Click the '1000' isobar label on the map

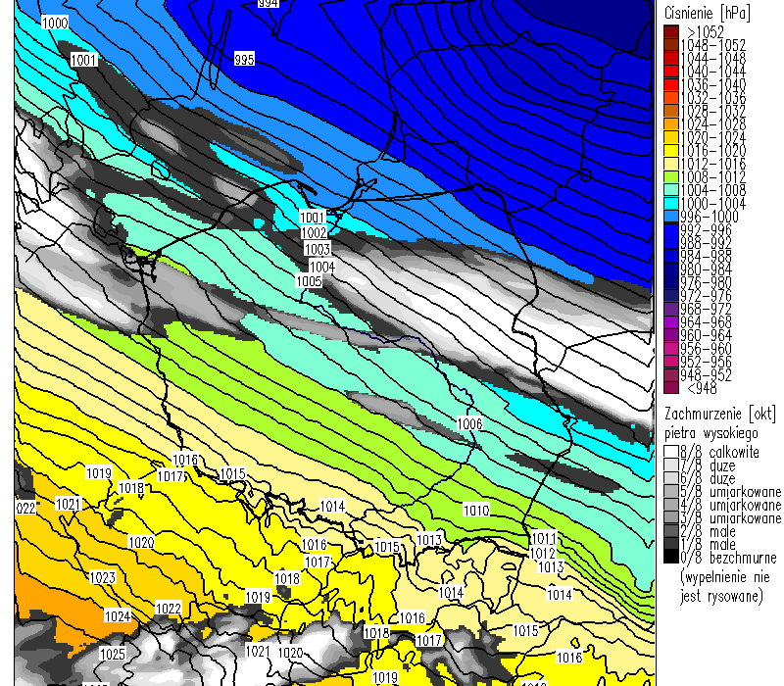tap(55, 23)
